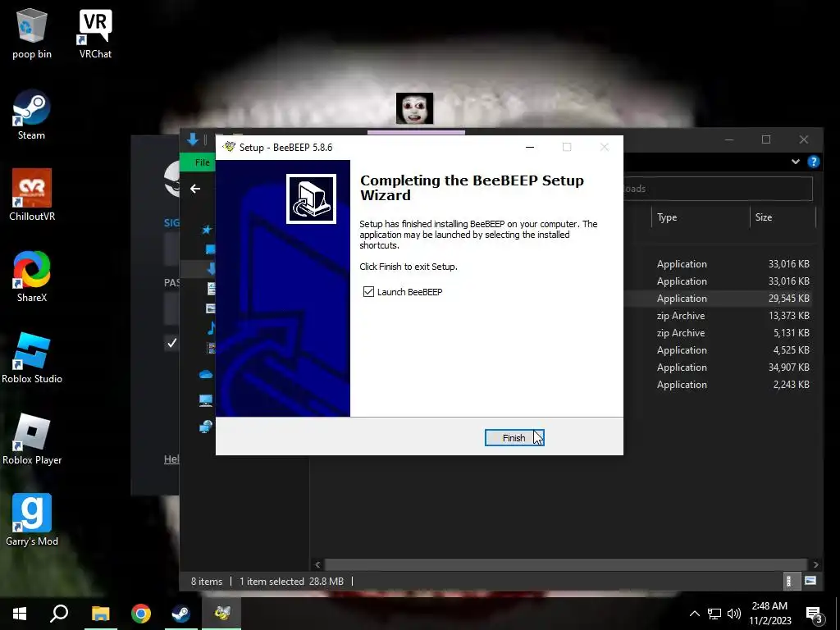
Task: Click Finish to exit BeeBEEP Setup
Action: coord(514,438)
